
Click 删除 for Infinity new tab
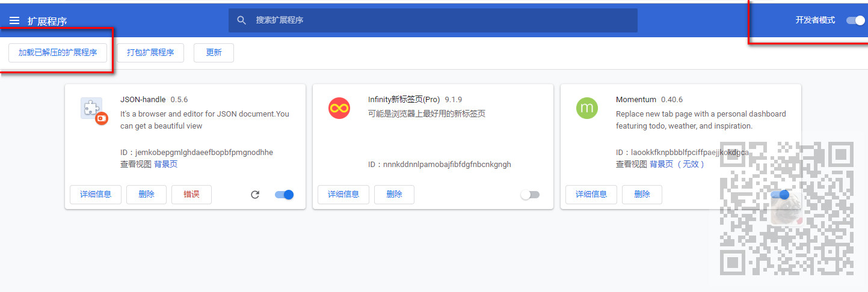pyautogui.click(x=394, y=194)
